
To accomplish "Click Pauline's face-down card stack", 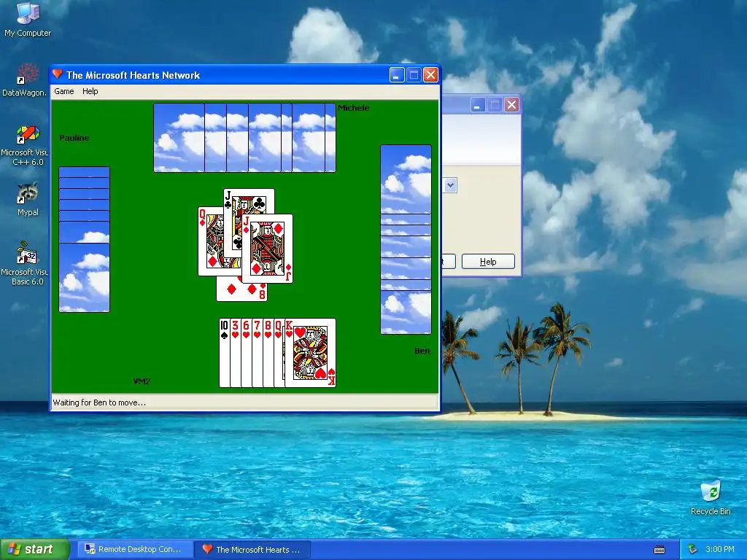I will [85, 239].
